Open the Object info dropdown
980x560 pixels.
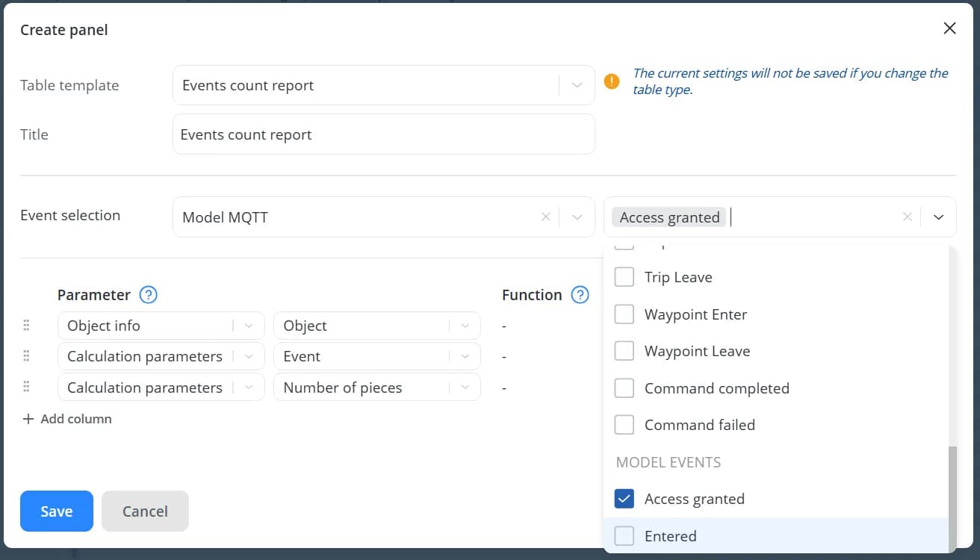(x=161, y=326)
